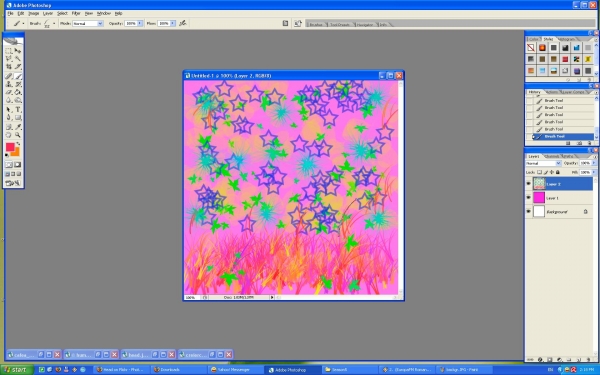Select the Layer 1 magenta thumbnail
600x375 pixels.
[539, 198]
